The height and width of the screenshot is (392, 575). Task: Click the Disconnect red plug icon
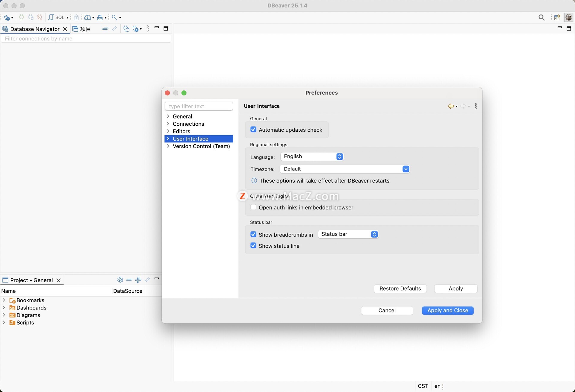pos(40,17)
